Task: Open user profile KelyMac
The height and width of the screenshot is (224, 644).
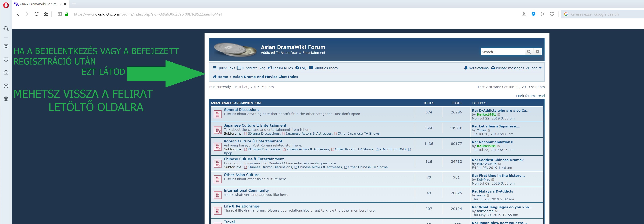Action: [x=484, y=180]
